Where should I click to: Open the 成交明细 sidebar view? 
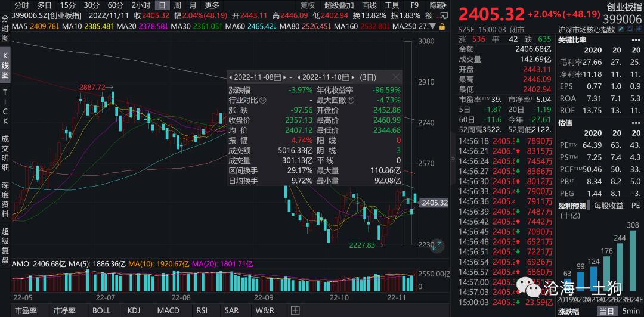[5, 153]
